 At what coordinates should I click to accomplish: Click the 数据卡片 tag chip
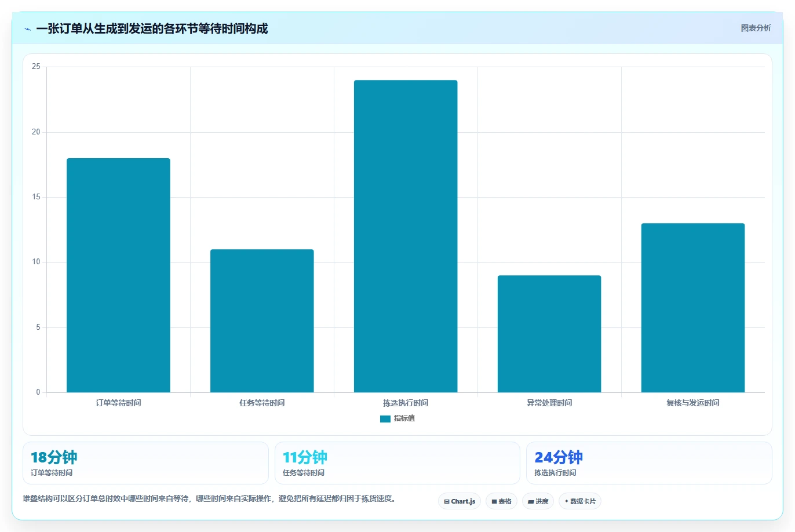point(580,501)
